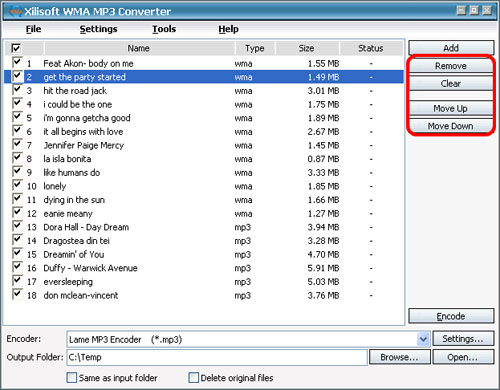500x390 pixels.
Task: Click the Clear button
Action: [451, 83]
